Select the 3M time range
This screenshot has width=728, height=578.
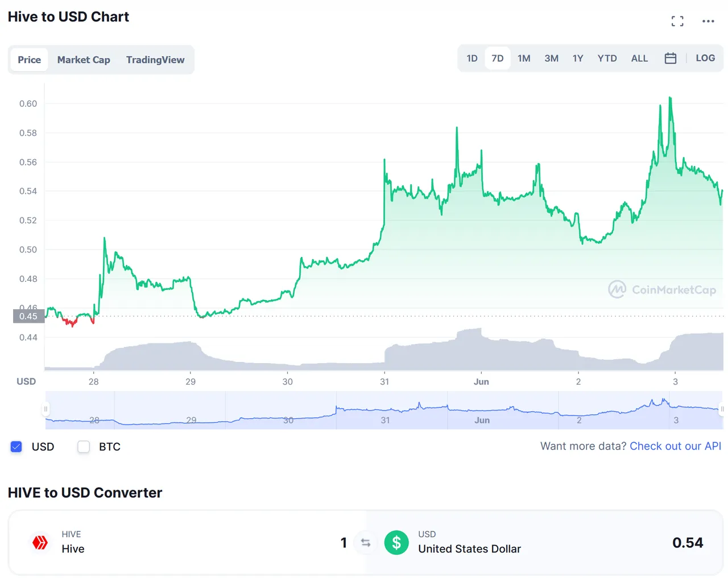551,59
